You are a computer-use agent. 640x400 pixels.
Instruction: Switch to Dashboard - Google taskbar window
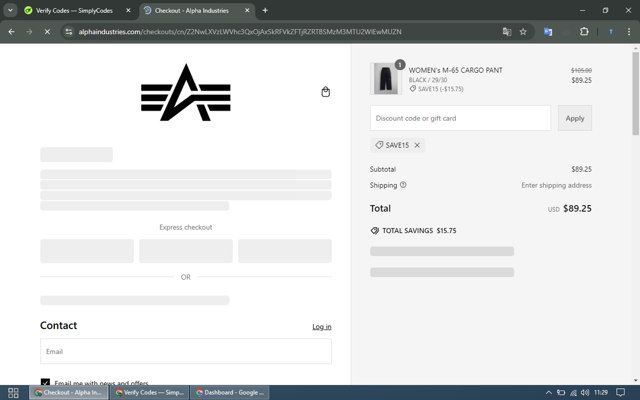point(230,393)
